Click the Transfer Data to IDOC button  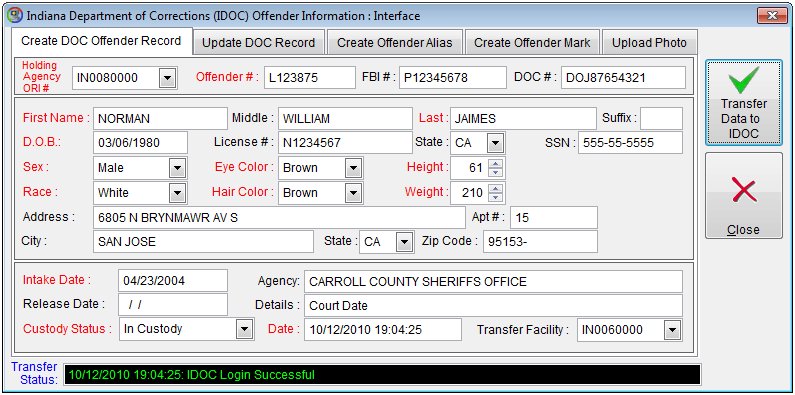pyautogui.click(x=743, y=103)
